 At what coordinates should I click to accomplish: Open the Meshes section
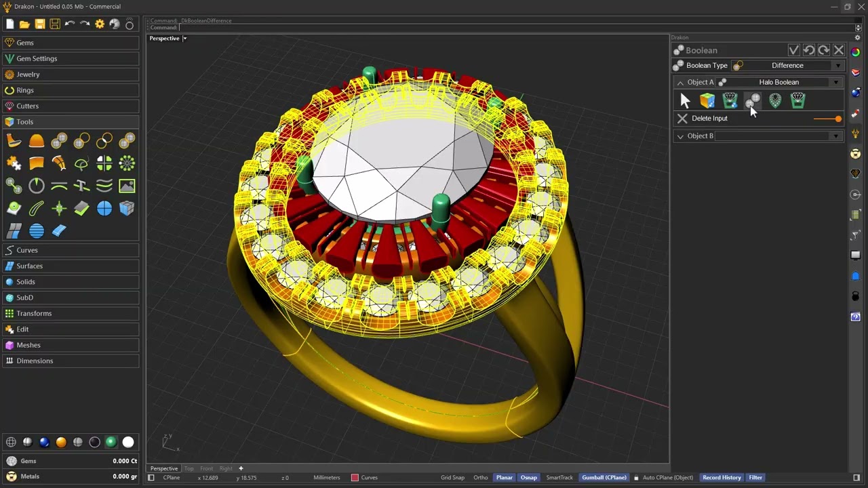pyautogui.click(x=71, y=345)
